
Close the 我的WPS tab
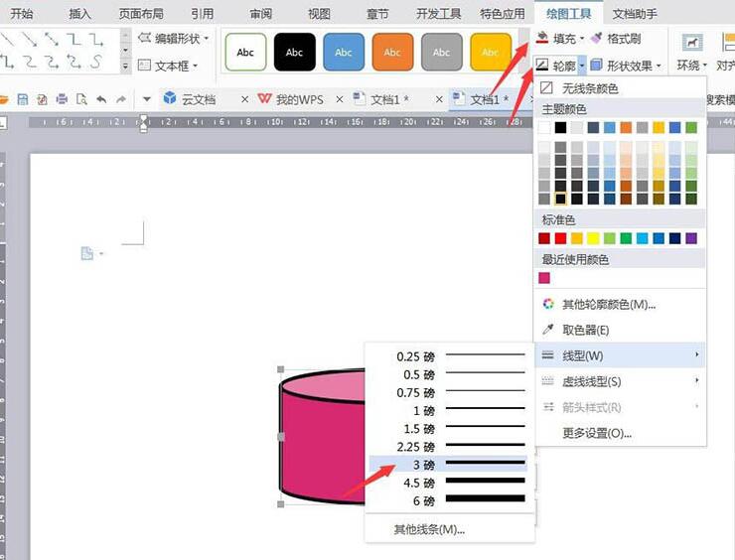(340, 99)
